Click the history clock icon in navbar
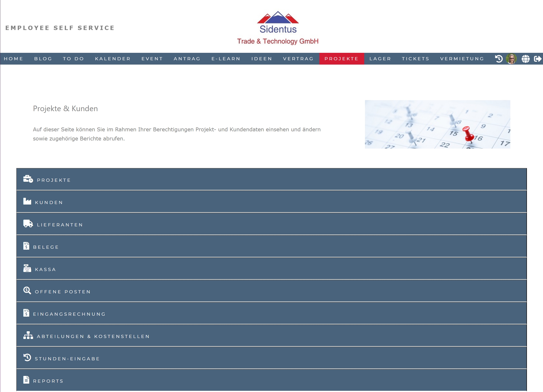Viewport: 543px width, 392px height. click(x=499, y=59)
